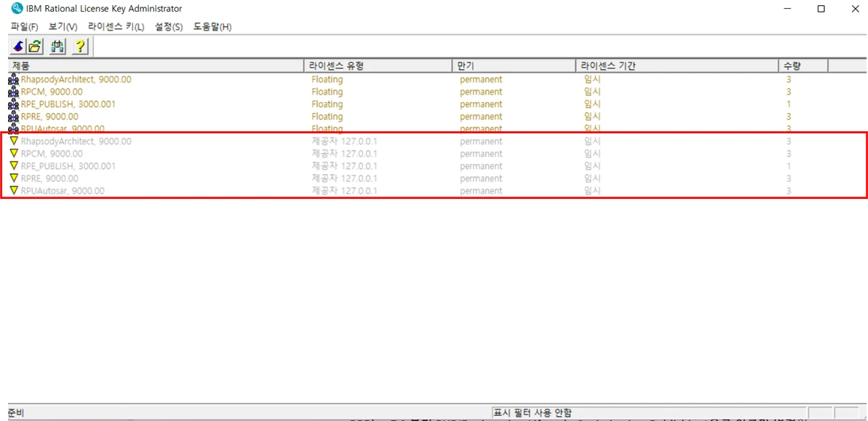Open the 보기(V) menu

[63, 27]
